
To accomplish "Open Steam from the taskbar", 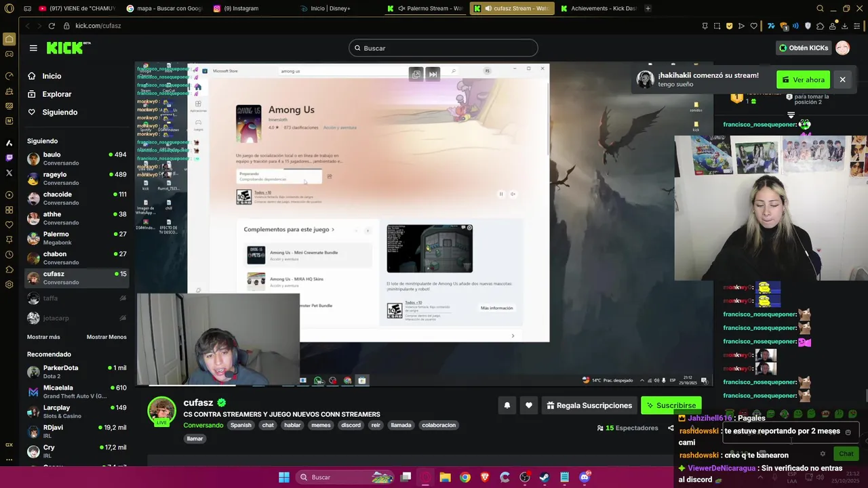I will 545,477.
